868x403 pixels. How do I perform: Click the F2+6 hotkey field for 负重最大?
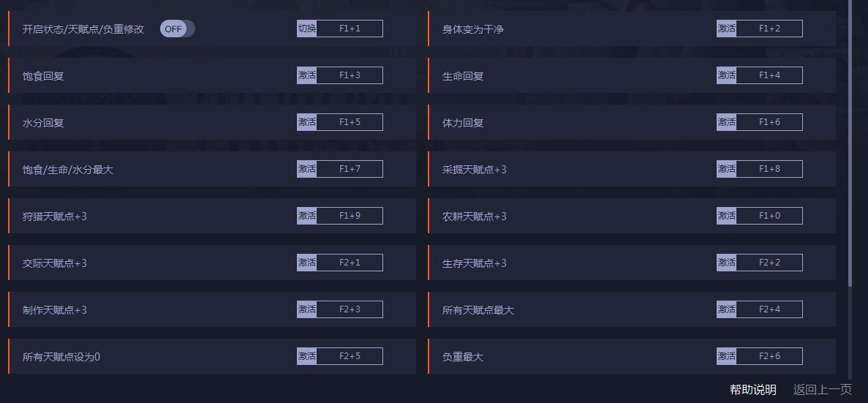769,356
